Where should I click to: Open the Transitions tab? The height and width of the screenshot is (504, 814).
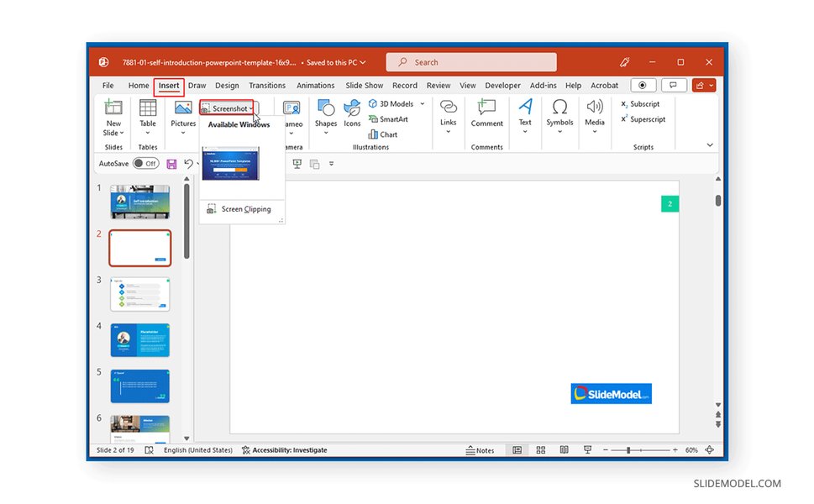pyautogui.click(x=267, y=85)
